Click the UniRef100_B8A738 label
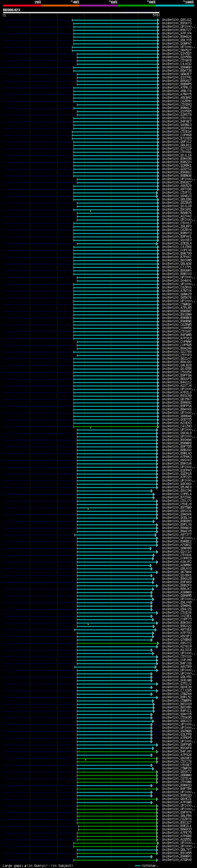 (177, 71)
